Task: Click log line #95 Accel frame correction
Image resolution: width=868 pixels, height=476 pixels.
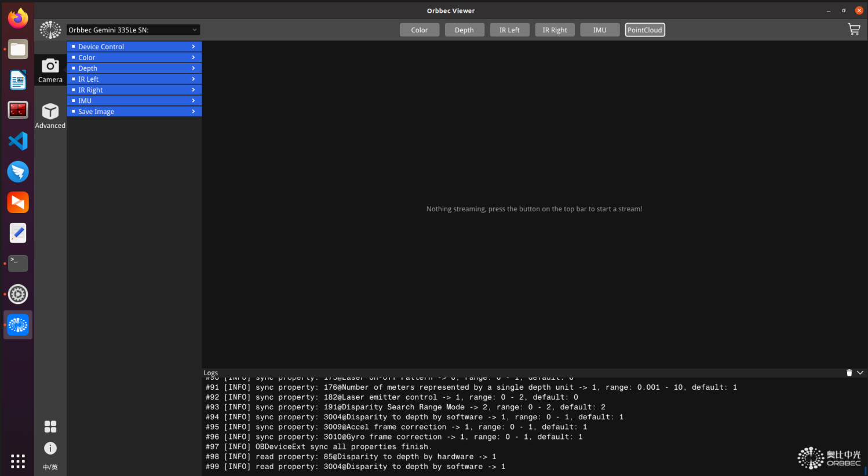Action: (x=396, y=427)
